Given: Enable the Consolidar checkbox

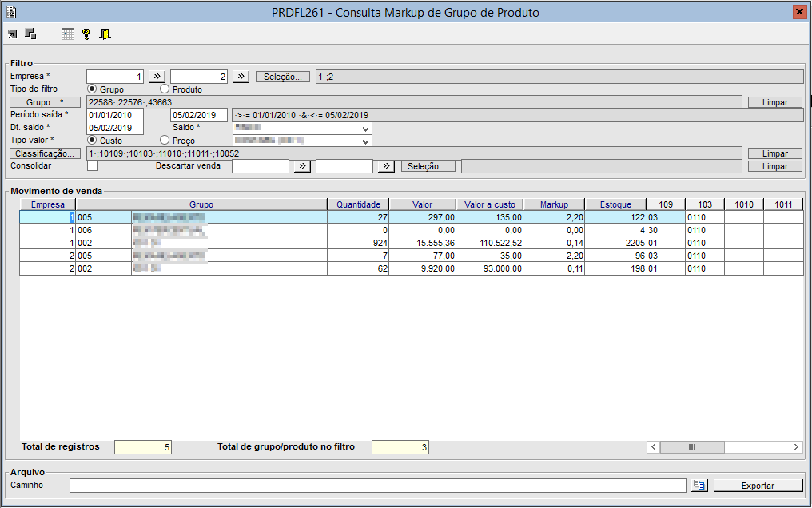Looking at the screenshot, I should pyautogui.click(x=92, y=165).
